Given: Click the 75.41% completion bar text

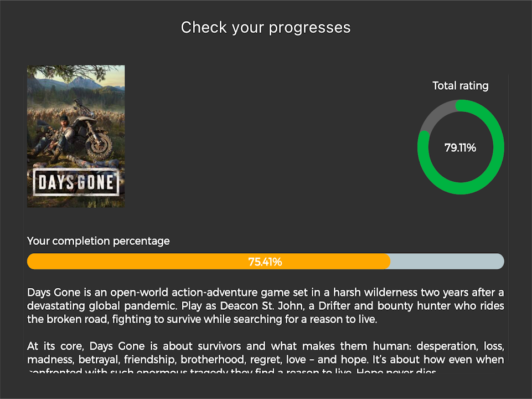Looking at the screenshot, I should (265, 262).
